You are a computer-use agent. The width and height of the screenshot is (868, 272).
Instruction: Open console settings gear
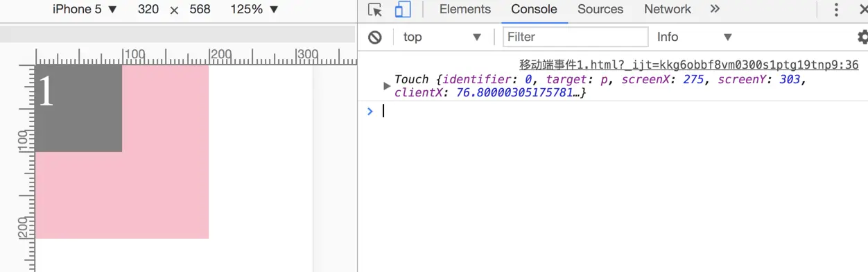(862, 37)
